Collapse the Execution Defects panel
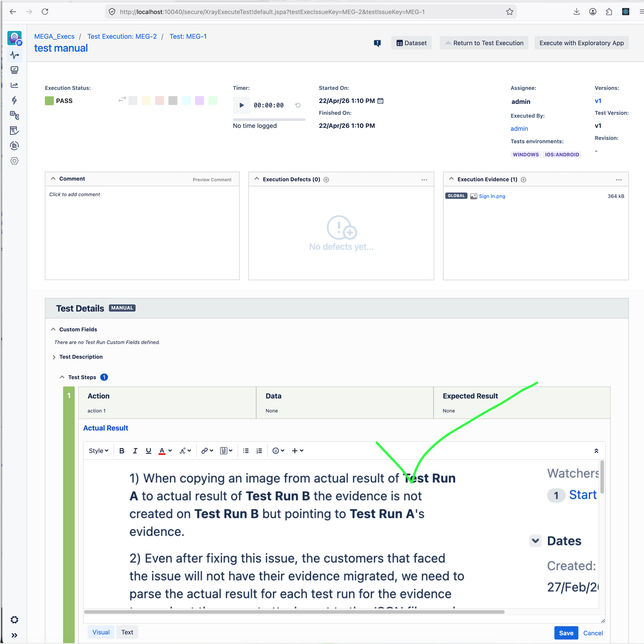This screenshot has height=644, width=644. (257, 179)
